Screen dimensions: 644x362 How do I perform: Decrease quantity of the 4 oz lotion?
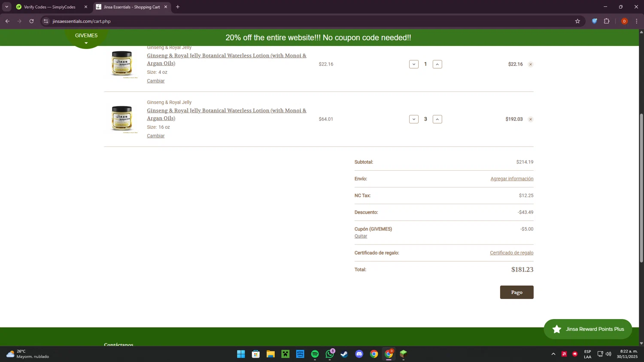(414, 64)
